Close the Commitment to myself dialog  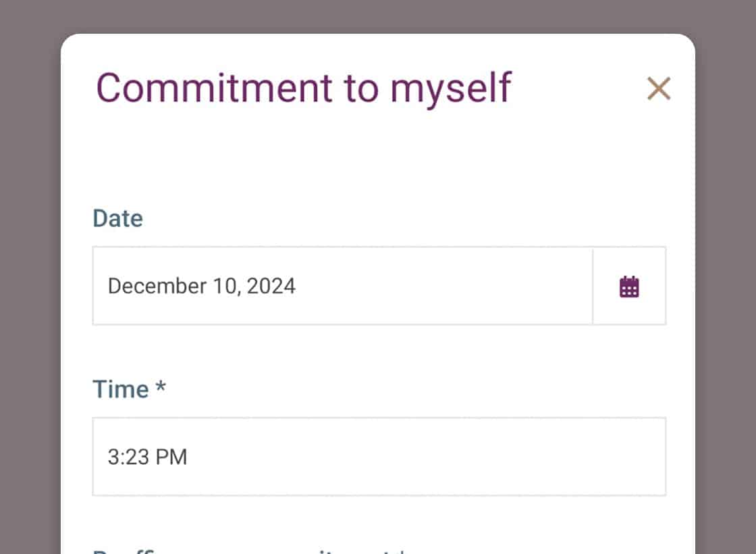point(658,89)
